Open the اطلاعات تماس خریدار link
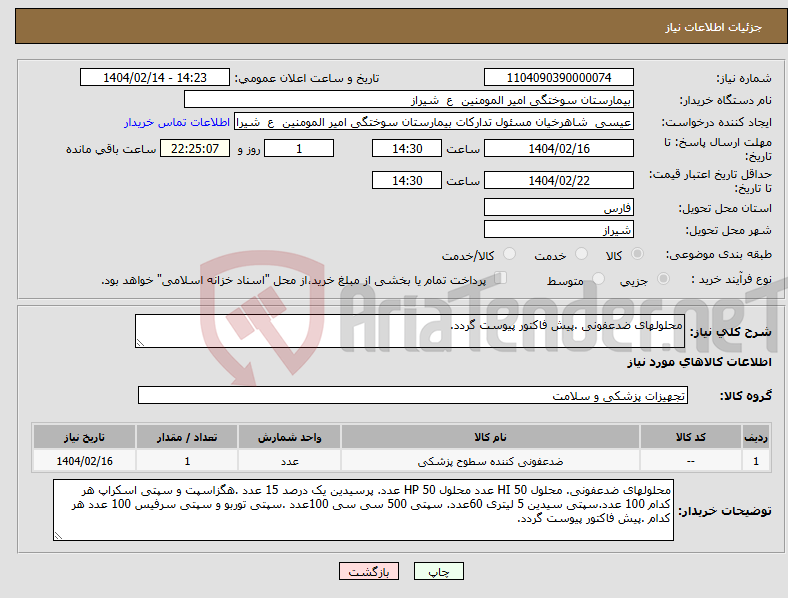Image resolution: width=788 pixels, height=598 pixels. (x=177, y=122)
